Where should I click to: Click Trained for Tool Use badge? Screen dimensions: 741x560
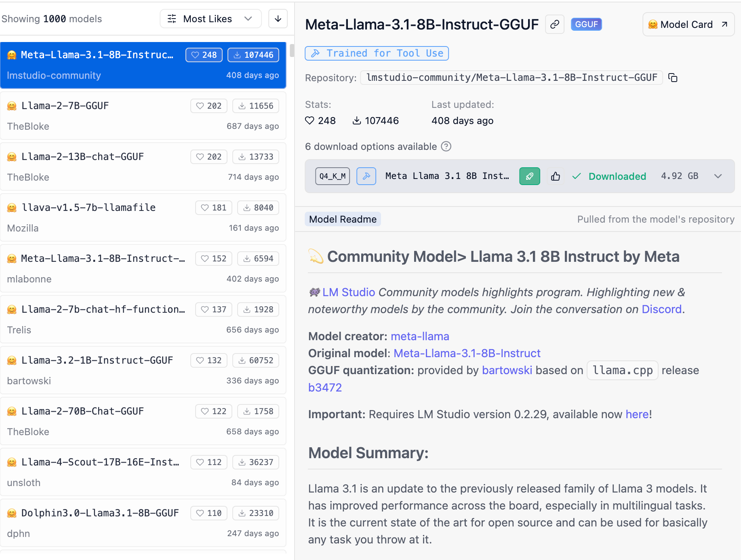click(377, 53)
